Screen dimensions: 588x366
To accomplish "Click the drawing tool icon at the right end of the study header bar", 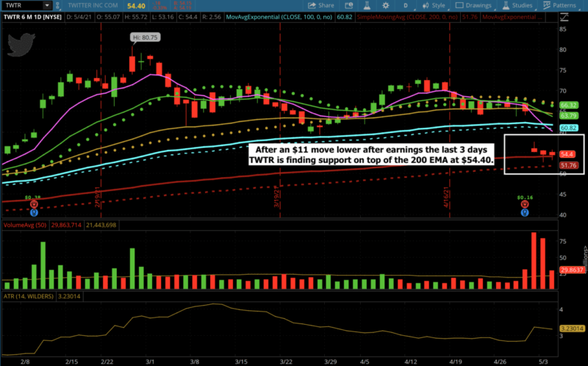I will pyautogui.click(x=564, y=17).
